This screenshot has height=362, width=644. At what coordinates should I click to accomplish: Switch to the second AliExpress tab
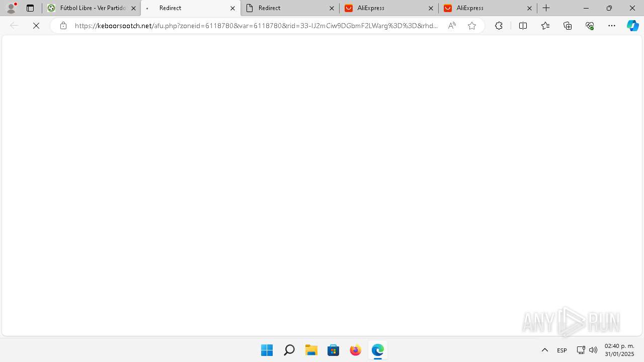(488, 8)
